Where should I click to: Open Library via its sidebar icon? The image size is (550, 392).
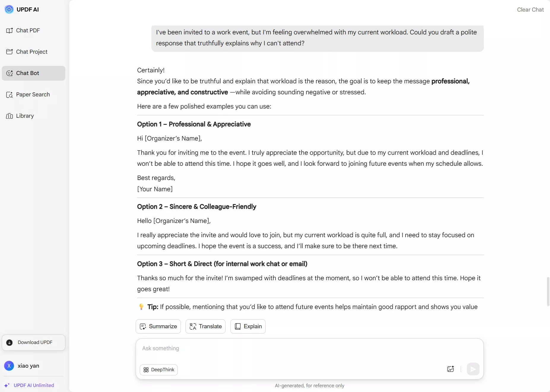(x=9, y=116)
